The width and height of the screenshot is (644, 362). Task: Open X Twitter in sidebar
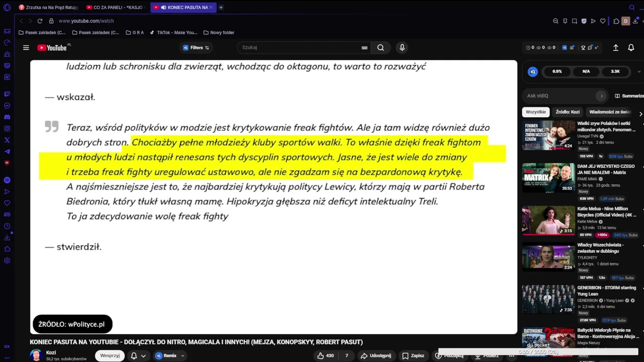[x=7, y=140]
